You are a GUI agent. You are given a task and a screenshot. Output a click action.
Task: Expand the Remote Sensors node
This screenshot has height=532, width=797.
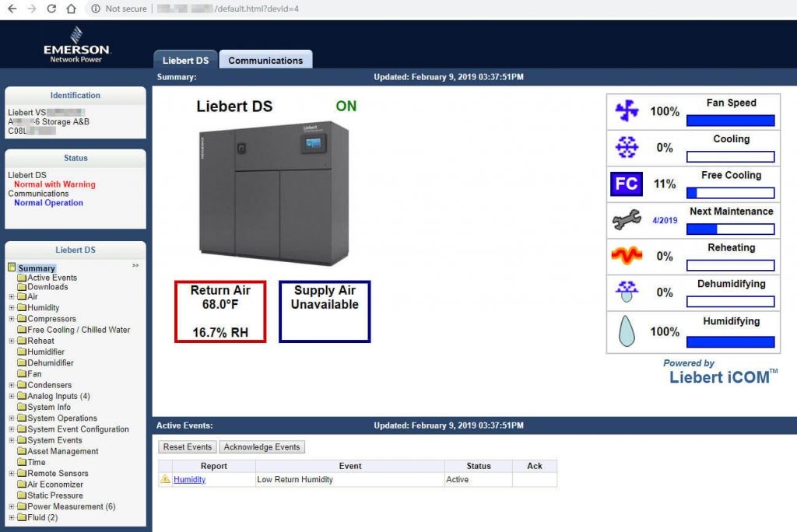pyautogui.click(x=11, y=473)
